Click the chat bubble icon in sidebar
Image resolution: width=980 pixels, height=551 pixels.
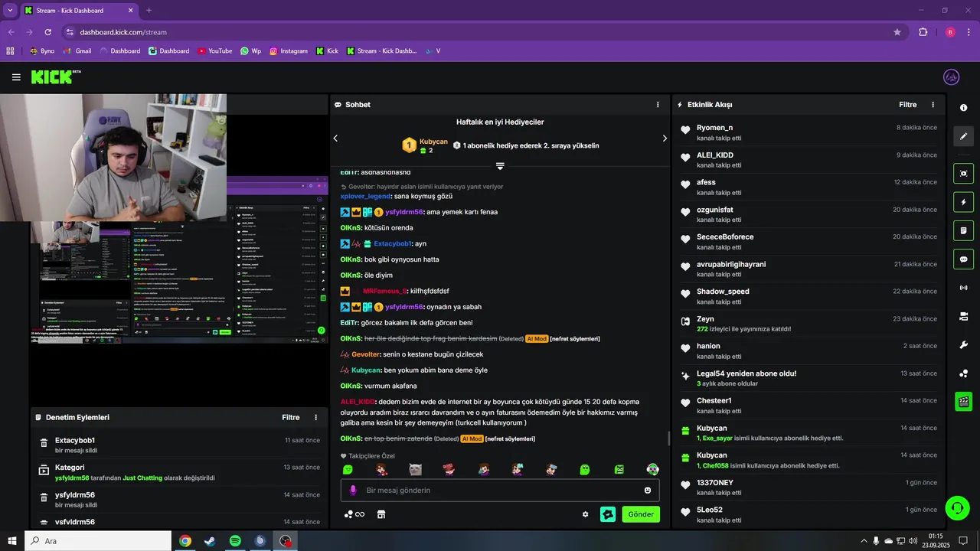pos(964,259)
